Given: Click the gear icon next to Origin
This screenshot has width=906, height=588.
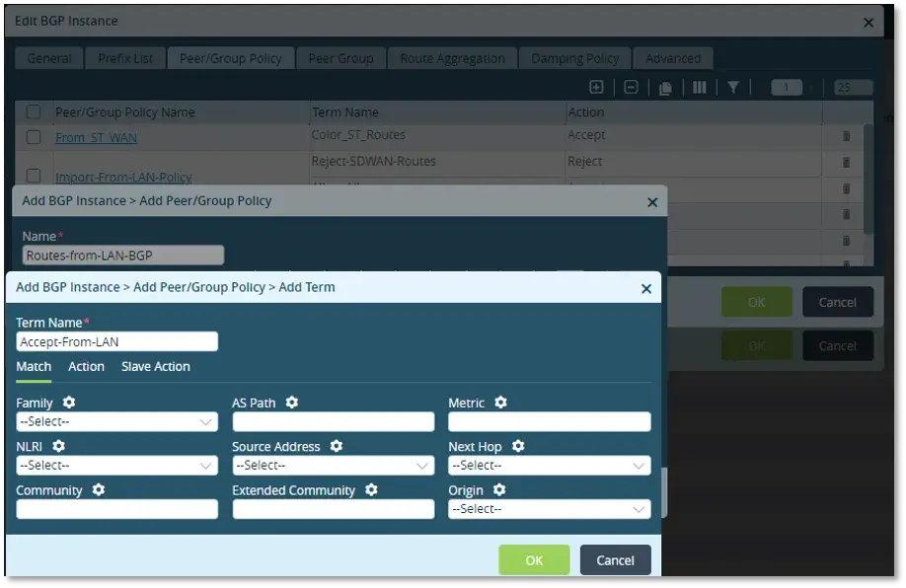Looking at the screenshot, I should pyautogui.click(x=499, y=489).
